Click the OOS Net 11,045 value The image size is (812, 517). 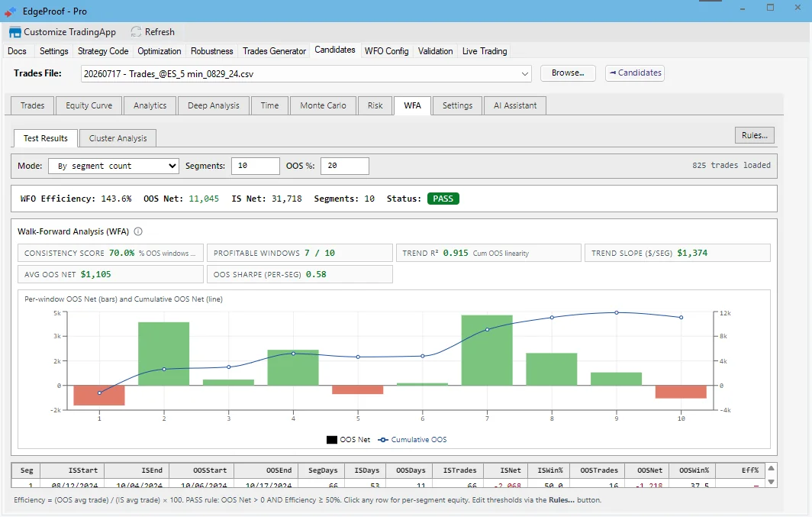click(204, 199)
